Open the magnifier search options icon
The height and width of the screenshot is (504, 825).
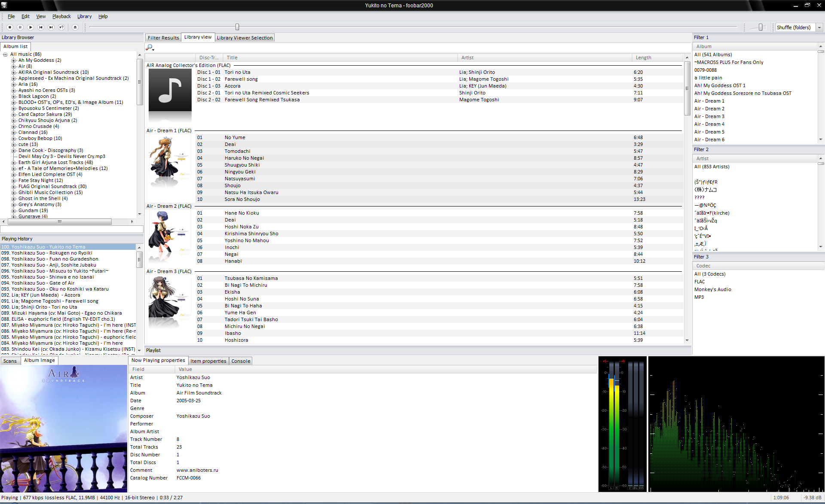pos(150,47)
